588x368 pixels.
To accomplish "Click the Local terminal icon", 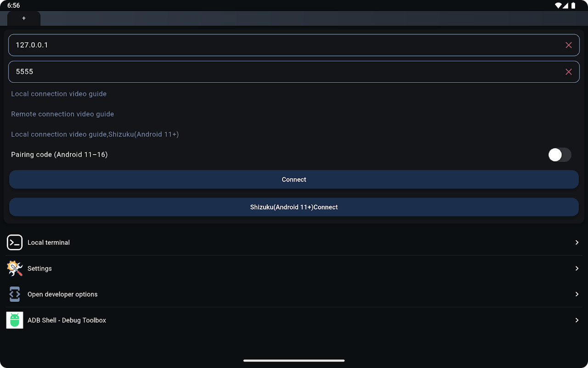I will (15, 242).
